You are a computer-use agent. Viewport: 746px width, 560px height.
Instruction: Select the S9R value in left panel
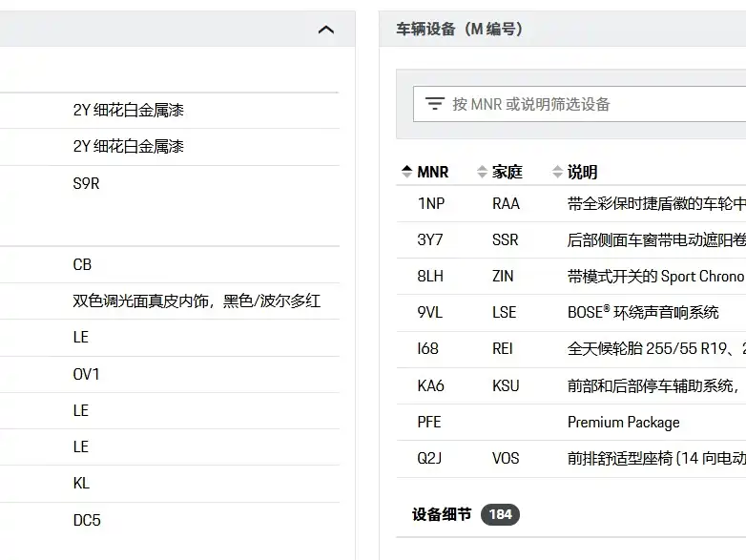[86, 183]
